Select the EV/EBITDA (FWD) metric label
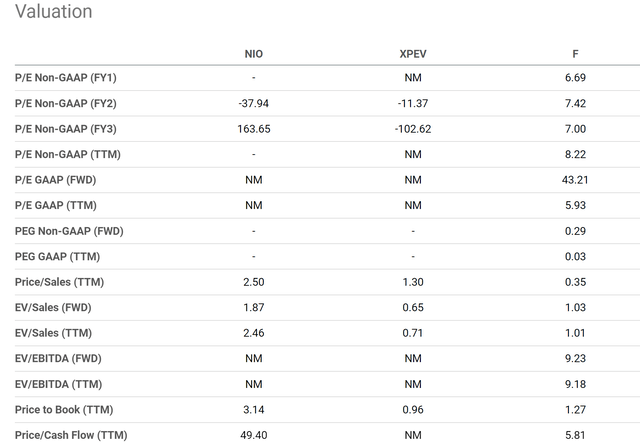Viewport: 640px width, 447px height. [x=58, y=358]
